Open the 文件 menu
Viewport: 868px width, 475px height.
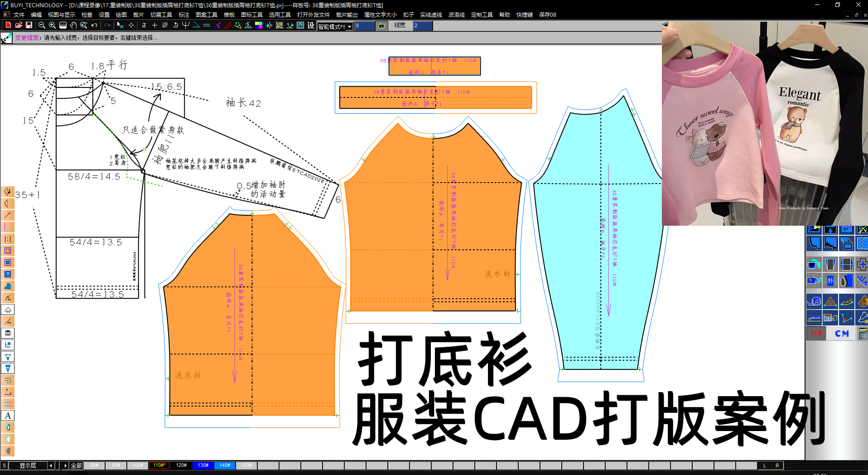coord(19,15)
